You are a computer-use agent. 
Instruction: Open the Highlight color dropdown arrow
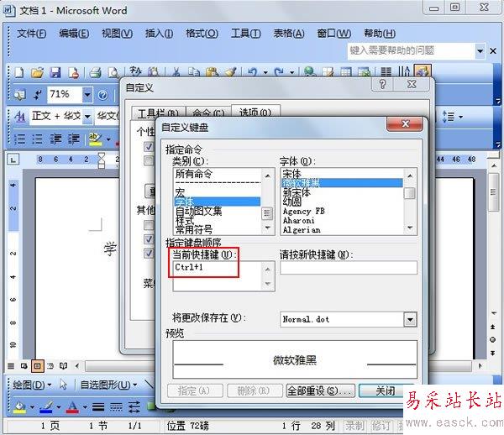(108, 139)
